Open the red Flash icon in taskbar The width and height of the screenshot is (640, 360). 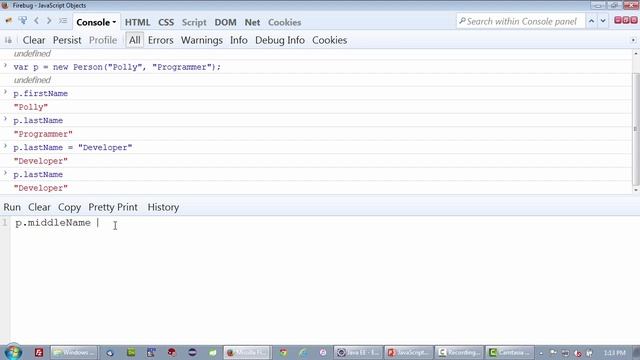[x=39, y=352]
